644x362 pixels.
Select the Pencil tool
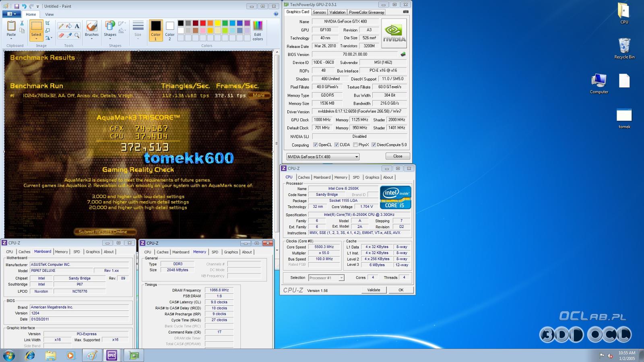(x=61, y=26)
